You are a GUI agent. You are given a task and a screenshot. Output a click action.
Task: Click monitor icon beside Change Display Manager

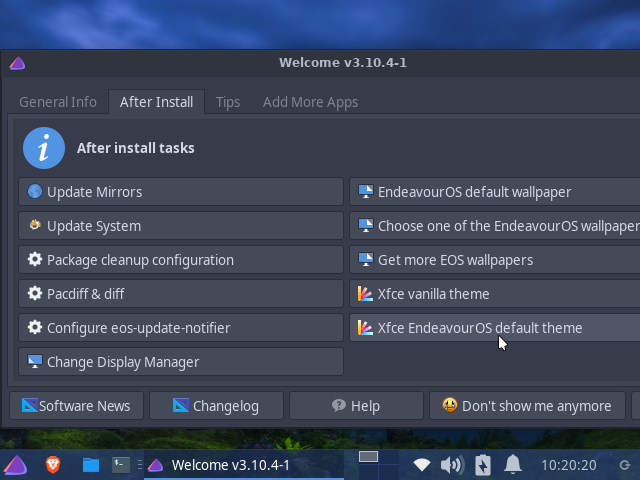coord(35,361)
